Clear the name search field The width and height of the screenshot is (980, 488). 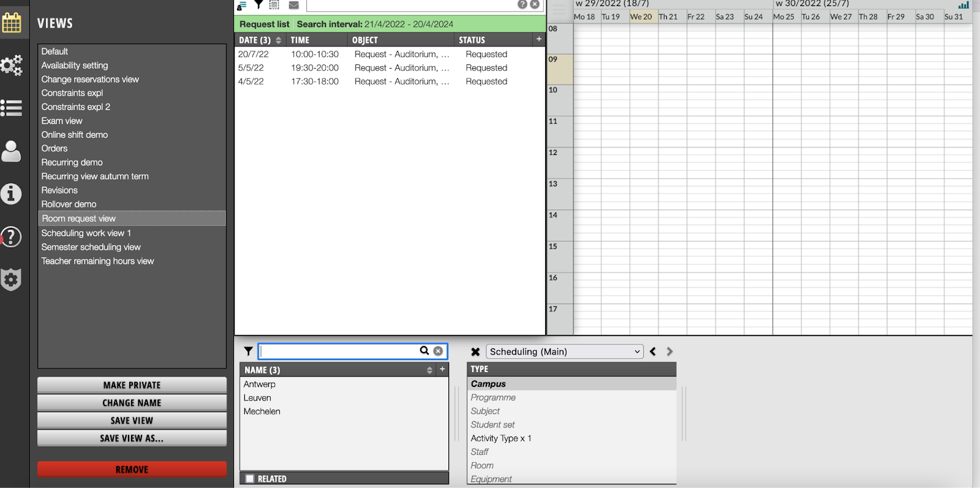pyautogui.click(x=438, y=351)
